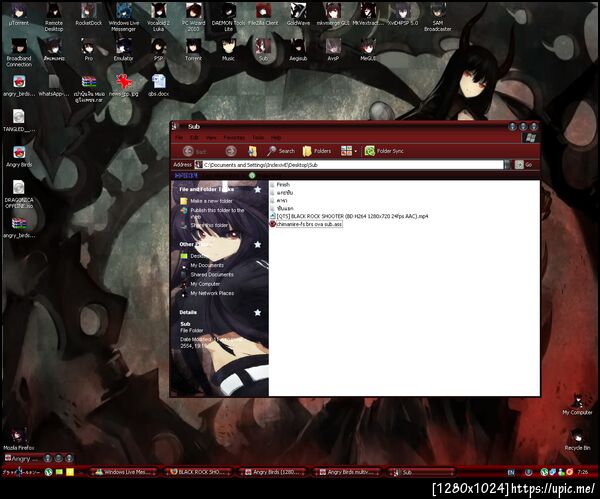Open the Favorites menu
Viewport: 600px width, 499px height.
[x=234, y=138]
